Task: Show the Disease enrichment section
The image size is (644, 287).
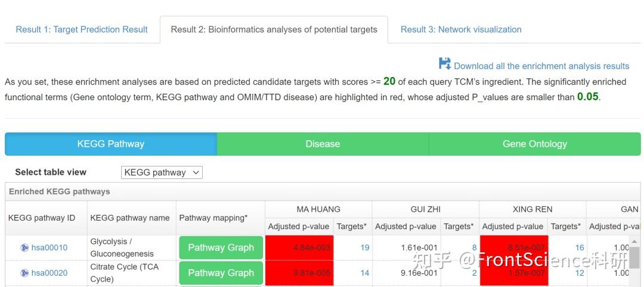Action: coord(323,144)
